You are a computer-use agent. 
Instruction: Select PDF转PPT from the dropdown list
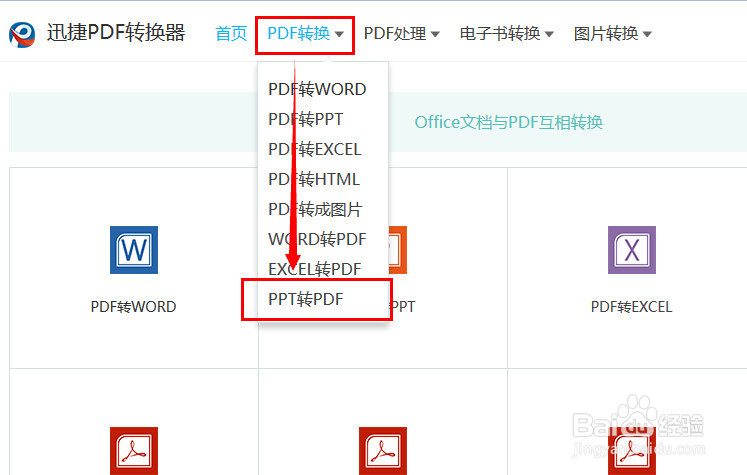305,119
